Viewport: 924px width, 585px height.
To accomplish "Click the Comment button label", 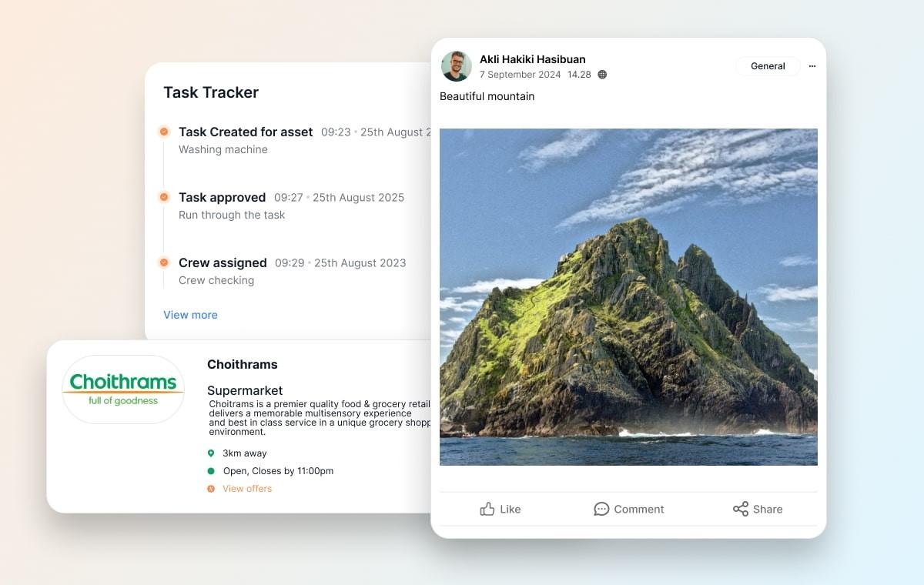I will tap(639, 510).
